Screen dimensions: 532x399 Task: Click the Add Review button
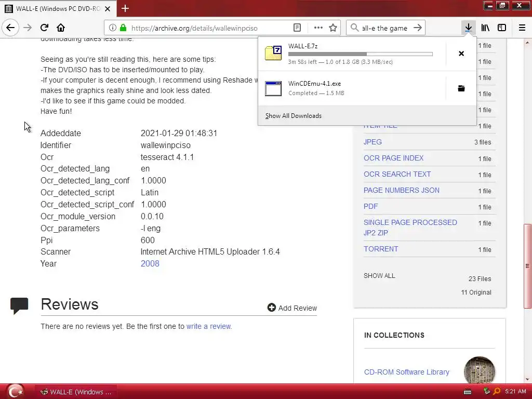[292, 308]
